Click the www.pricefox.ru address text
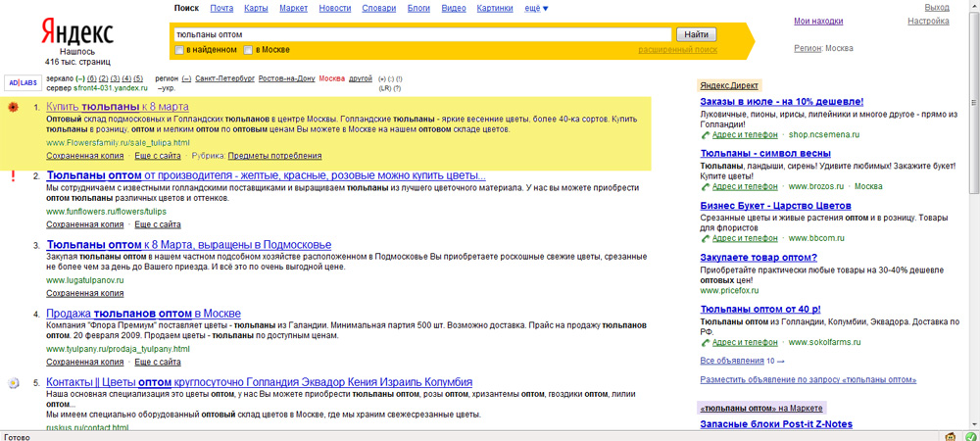The image size is (980, 441). [x=730, y=291]
